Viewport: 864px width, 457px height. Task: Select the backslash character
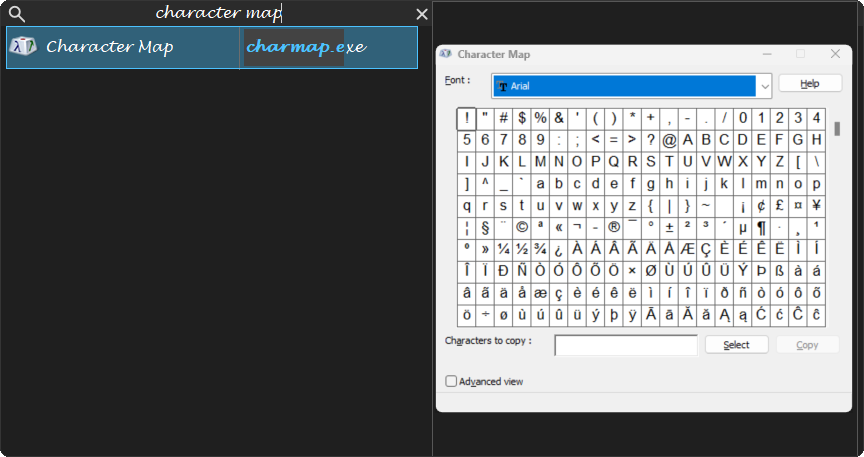click(x=817, y=162)
